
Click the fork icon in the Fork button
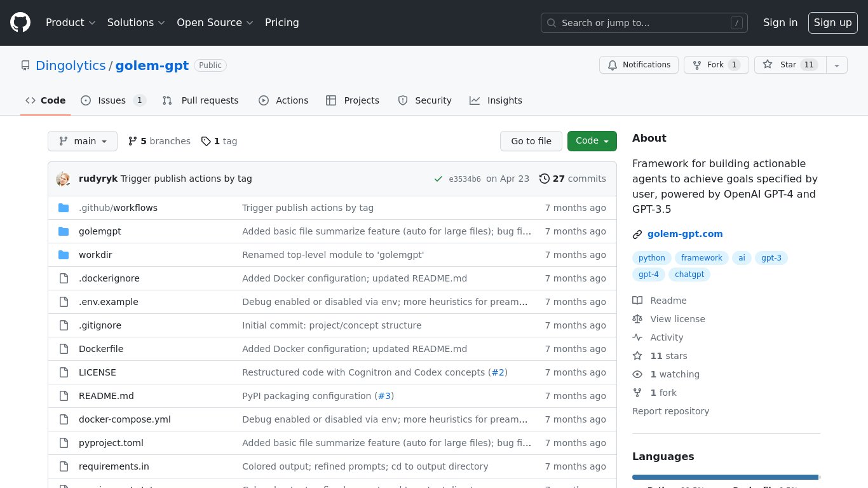click(697, 65)
